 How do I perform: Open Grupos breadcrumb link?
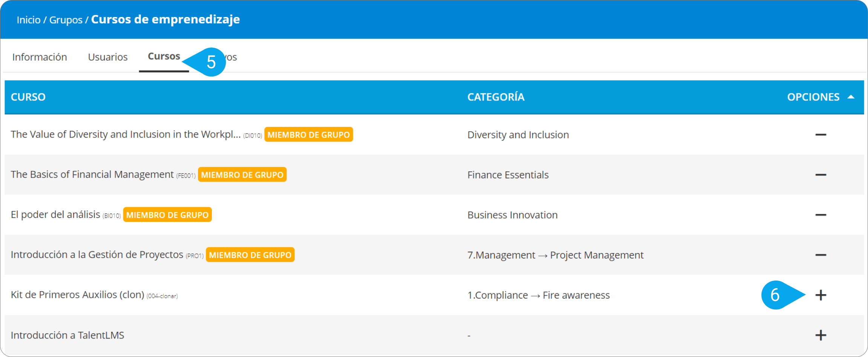click(66, 20)
